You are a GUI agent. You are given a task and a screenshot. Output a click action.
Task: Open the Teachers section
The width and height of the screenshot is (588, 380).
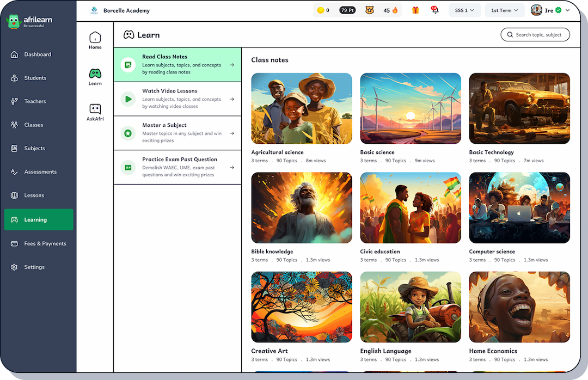39,101
